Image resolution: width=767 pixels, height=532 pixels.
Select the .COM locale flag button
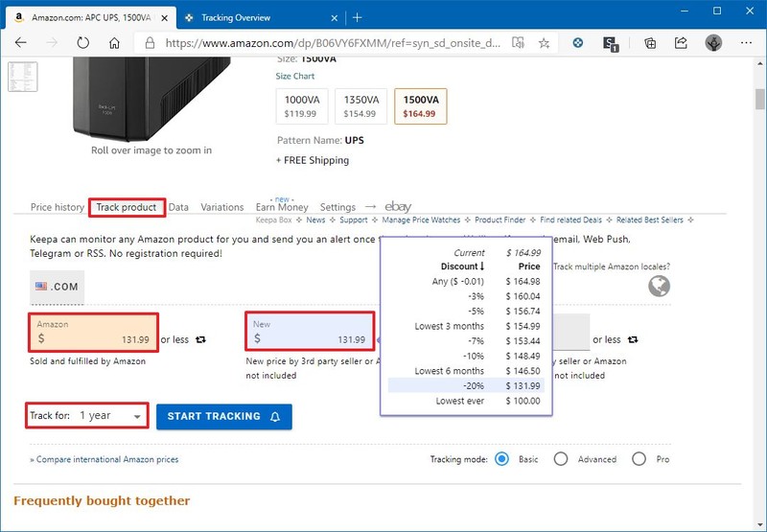(x=57, y=287)
